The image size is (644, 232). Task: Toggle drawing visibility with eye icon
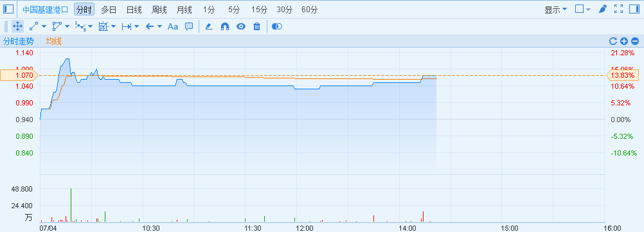click(x=240, y=26)
